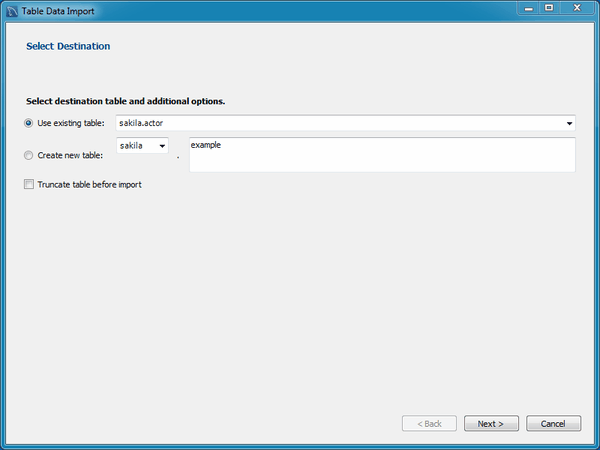Maximize the Table Data Import window
Image resolution: width=600 pixels, height=450 pixels.
coord(549,8)
